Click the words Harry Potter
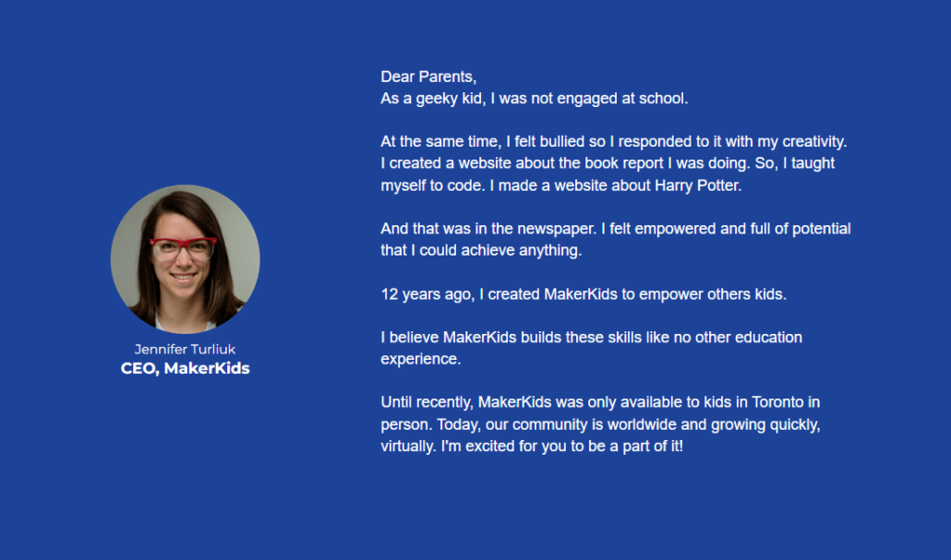951x560 pixels. point(698,185)
